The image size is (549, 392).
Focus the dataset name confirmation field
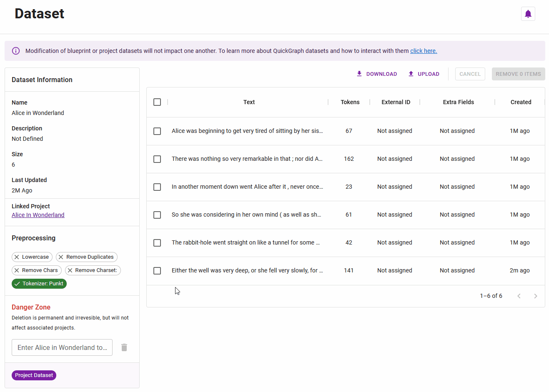click(62, 347)
